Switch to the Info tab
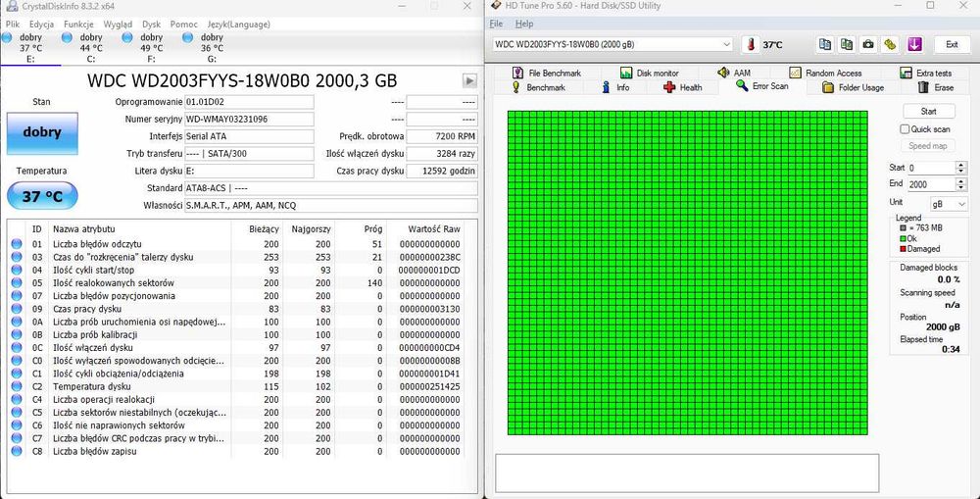The image size is (980, 499). point(615,87)
